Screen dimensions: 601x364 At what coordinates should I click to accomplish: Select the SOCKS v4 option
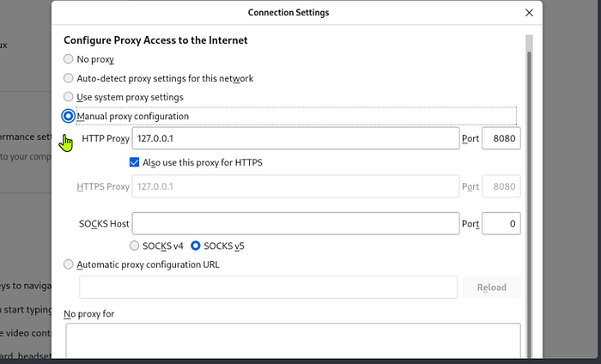(134, 246)
